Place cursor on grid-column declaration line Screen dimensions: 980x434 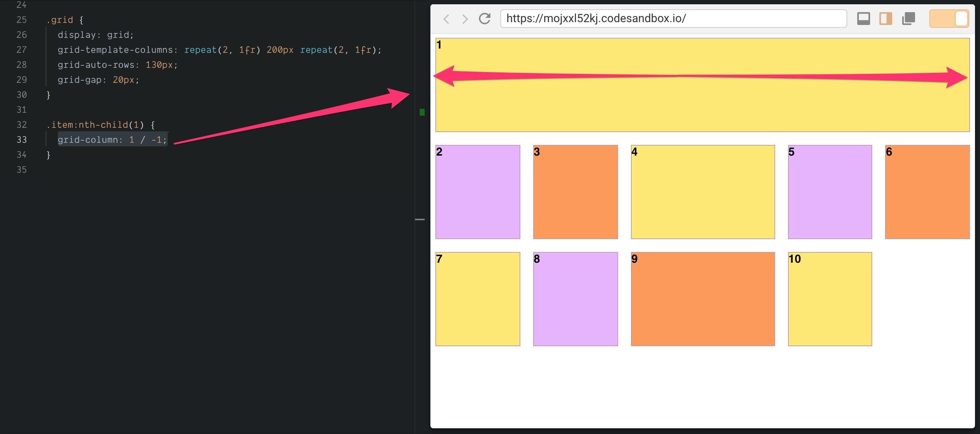112,140
